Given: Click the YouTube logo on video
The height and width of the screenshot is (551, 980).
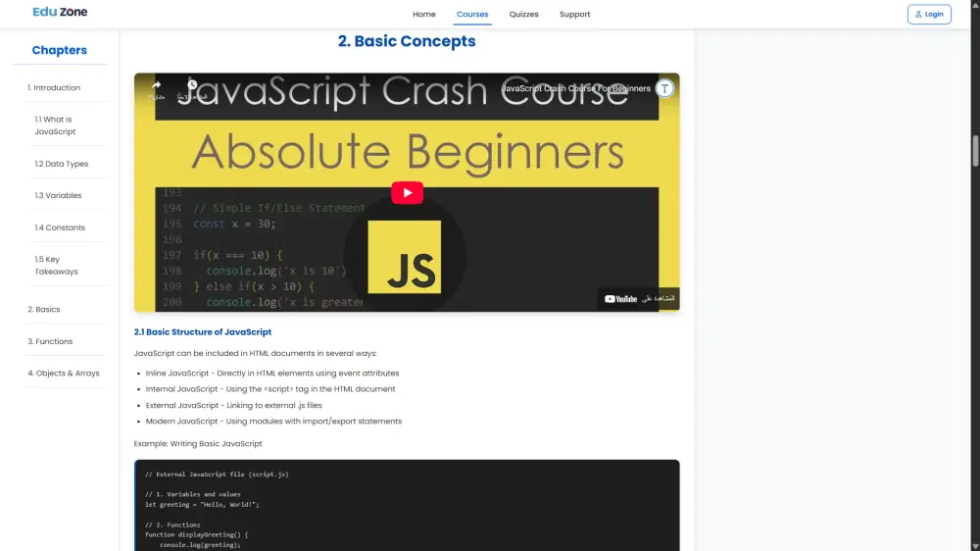Looking at the screenshot, I should (620, 299).
